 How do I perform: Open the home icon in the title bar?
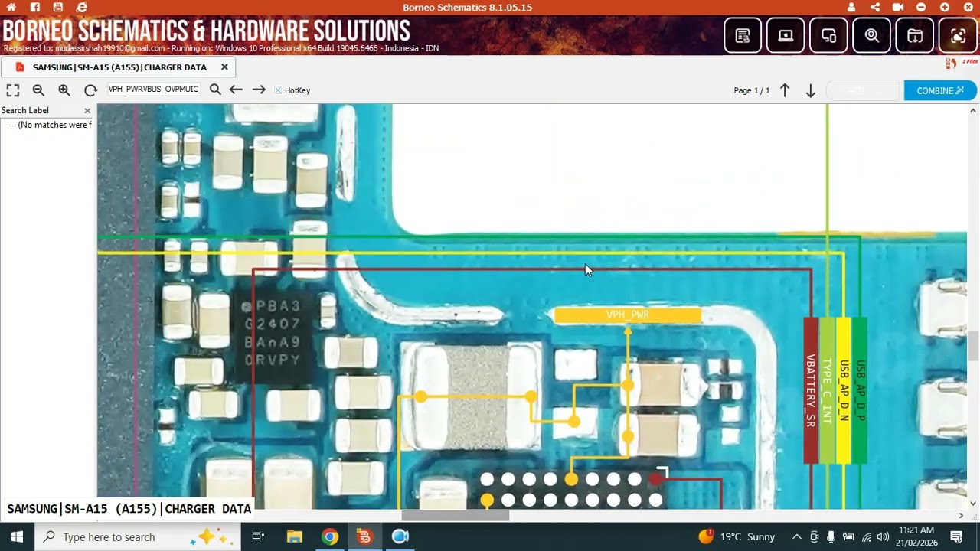pyautogui.click(x=11, y=7)
